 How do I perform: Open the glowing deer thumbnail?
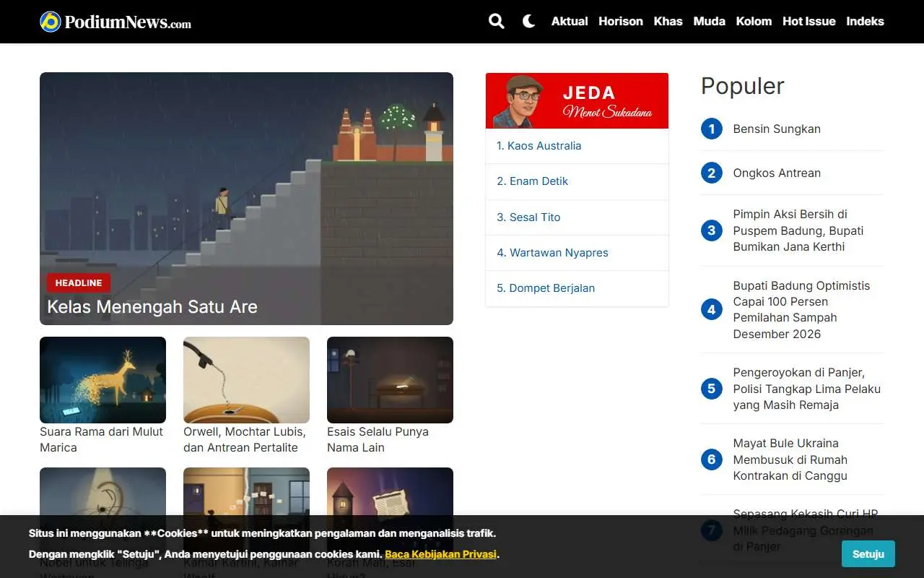pyautogui.click(x=103, y=380)
